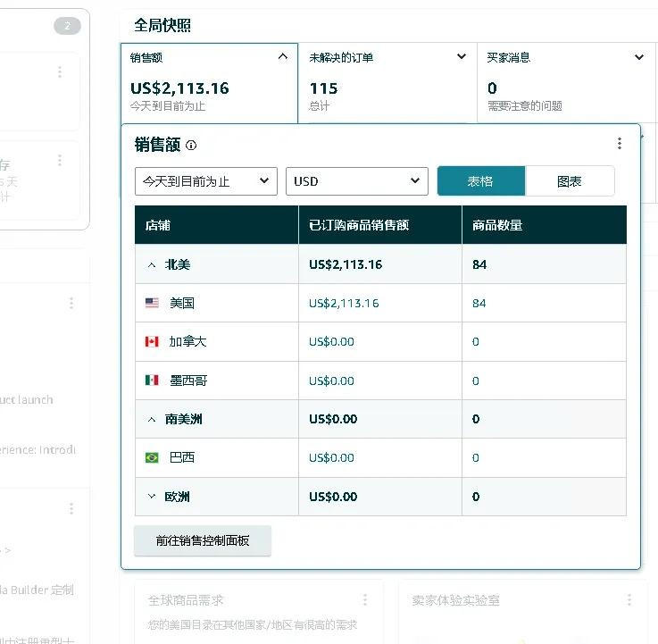Click the 卖家体验实验室 card title
This screenshot has width=658, height=644.
click(455, 600)
